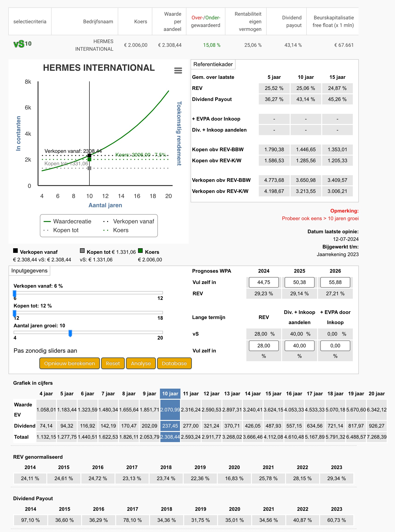Click the green Koers chart marker
The height and width of the screenshot is (532, 395).
click(89, 159)
